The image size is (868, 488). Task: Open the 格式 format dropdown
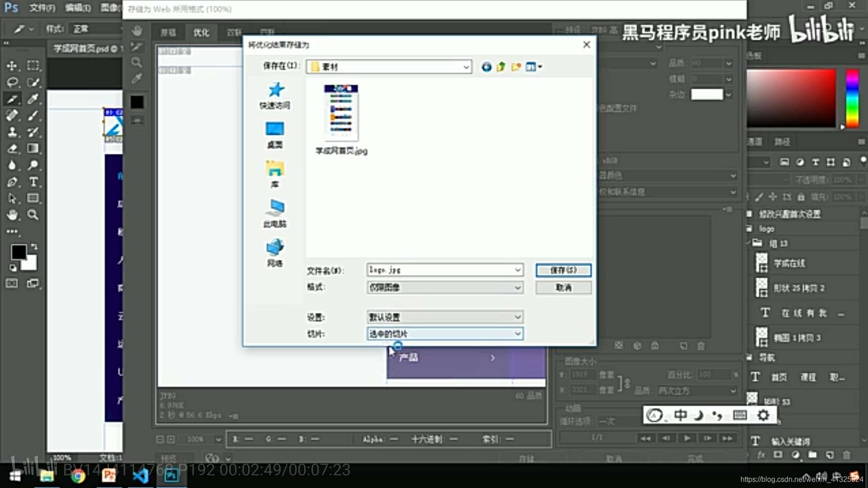pos(518,287)
